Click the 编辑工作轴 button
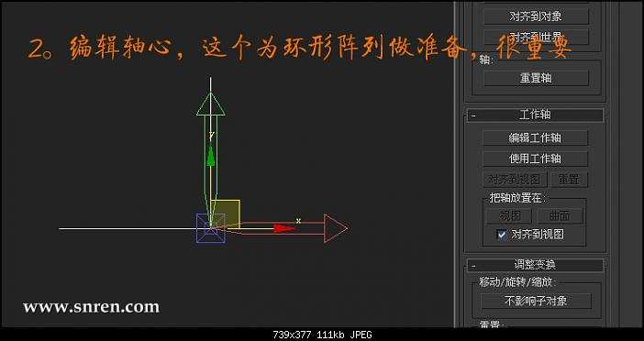The image size is (644, 341). [535, 137]
